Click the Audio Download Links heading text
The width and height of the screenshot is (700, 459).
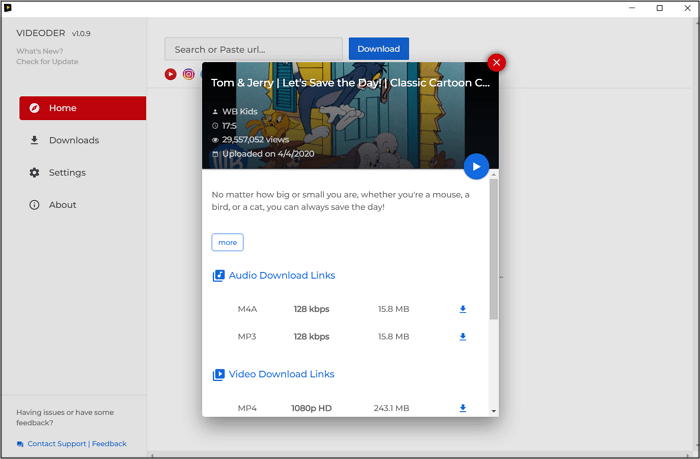point(282,275)
